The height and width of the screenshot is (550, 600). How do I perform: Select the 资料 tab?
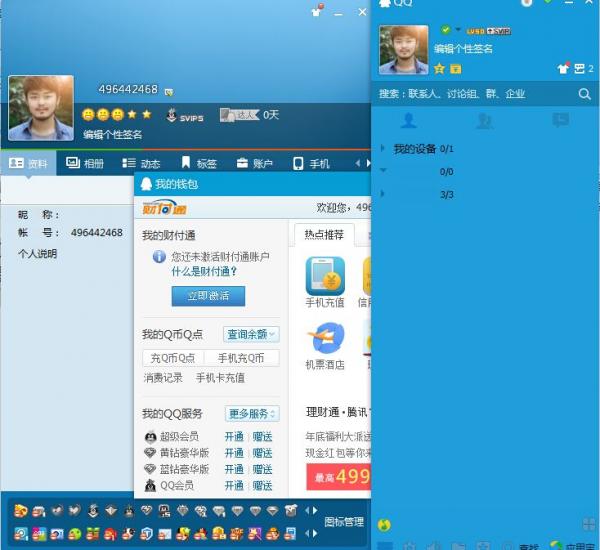click(x=28, y=163)
